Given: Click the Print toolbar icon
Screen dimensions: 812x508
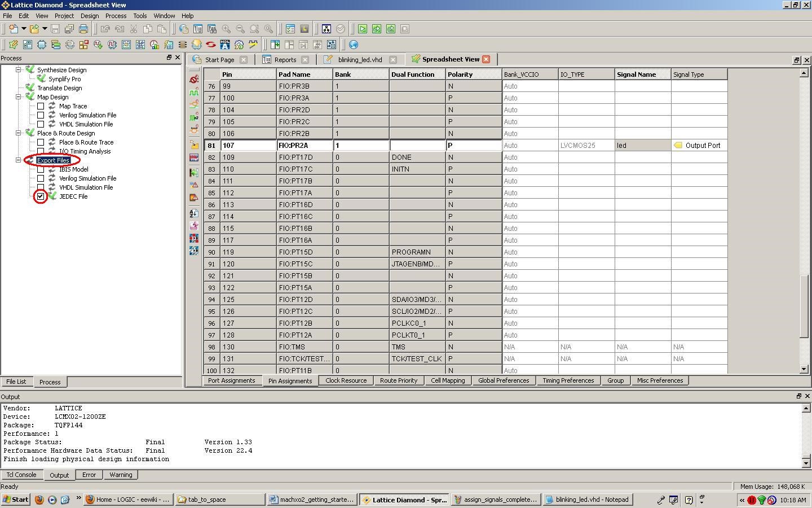Looking at the screenshot, I should point(83,29).
